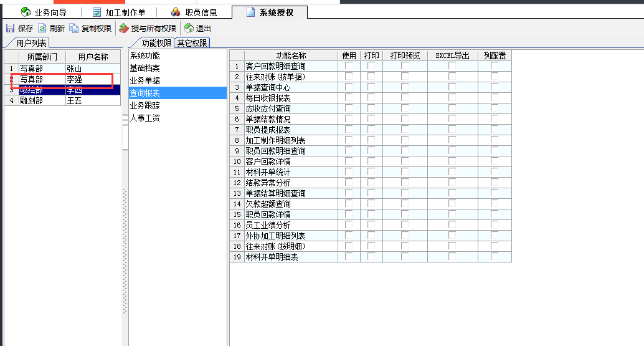Image resolution: width=644 pixels, height=346 pixels.
Task: Click the 刷新 refresh icon
Action: pos(42,28)
